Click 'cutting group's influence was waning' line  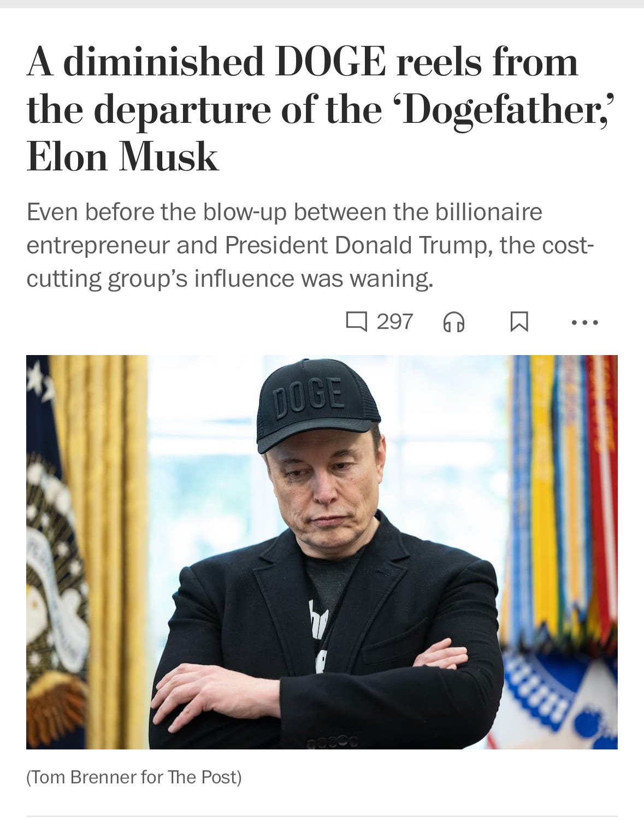230,279
